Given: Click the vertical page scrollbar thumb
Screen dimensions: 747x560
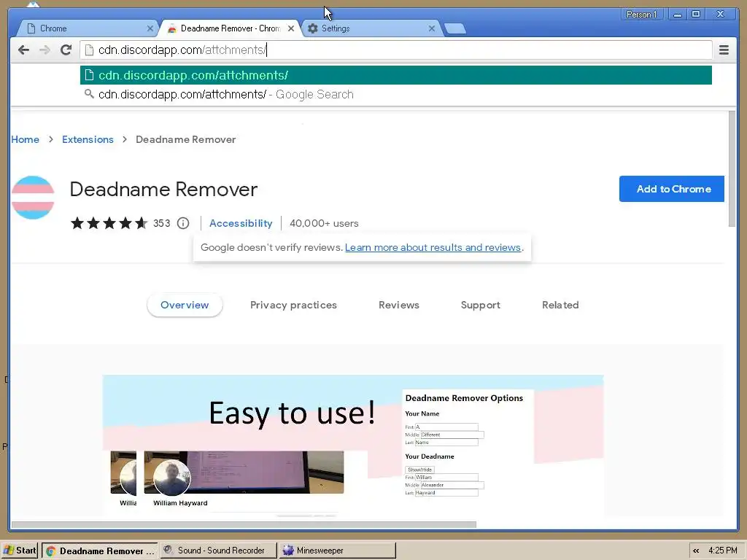Looking at the screenshot, I should [x=732, y=169].
